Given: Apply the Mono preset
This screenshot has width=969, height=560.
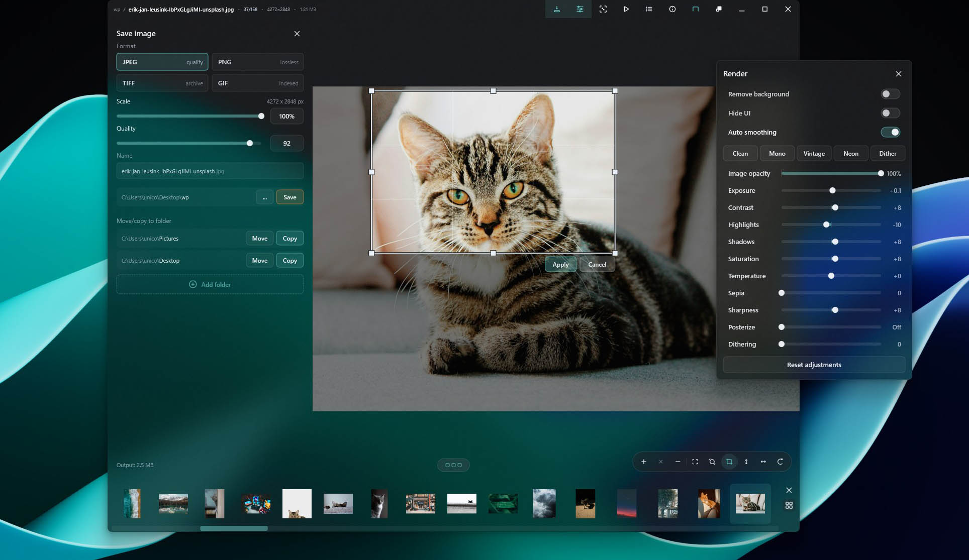Looking at the screenshot, I should point(777,154).
